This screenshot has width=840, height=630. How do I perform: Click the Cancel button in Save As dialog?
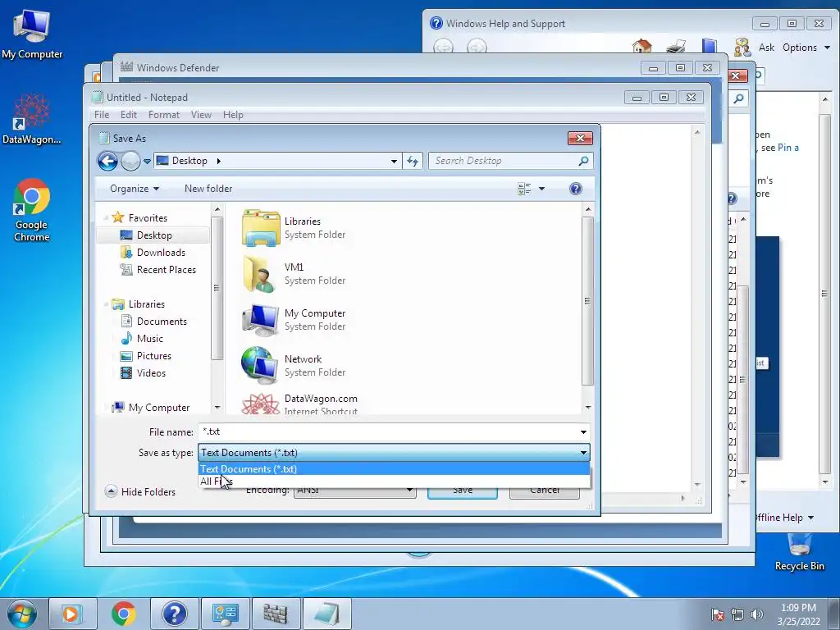545,491
